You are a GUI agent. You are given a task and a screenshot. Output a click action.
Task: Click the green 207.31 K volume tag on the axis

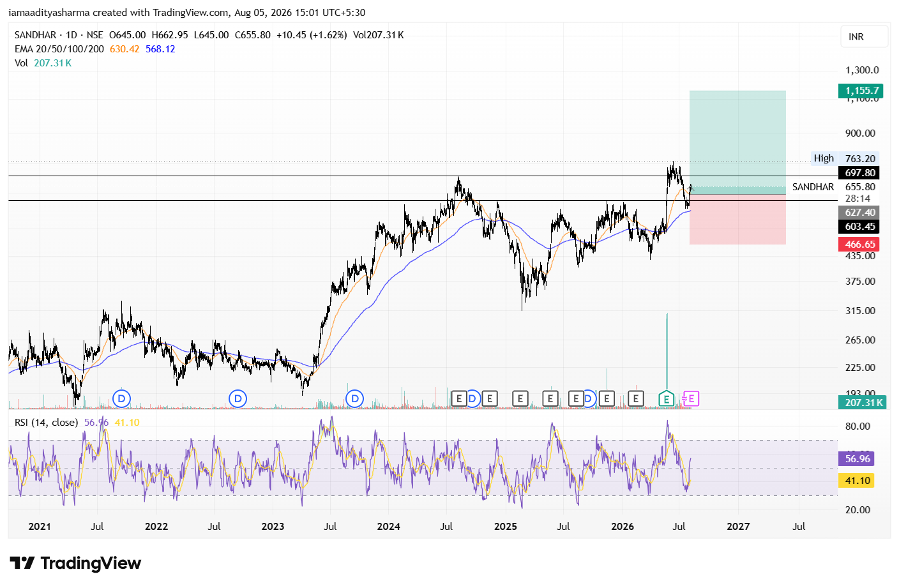click(x=861, y=403)
